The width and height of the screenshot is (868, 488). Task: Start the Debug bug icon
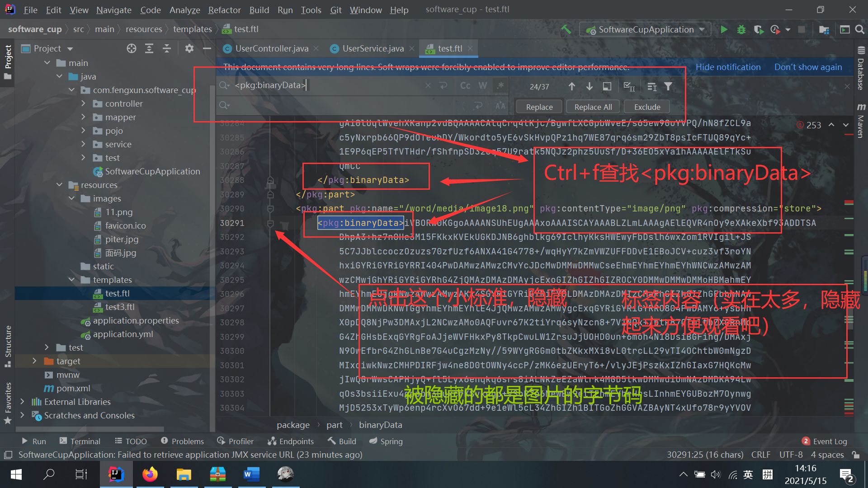point(741,29)
